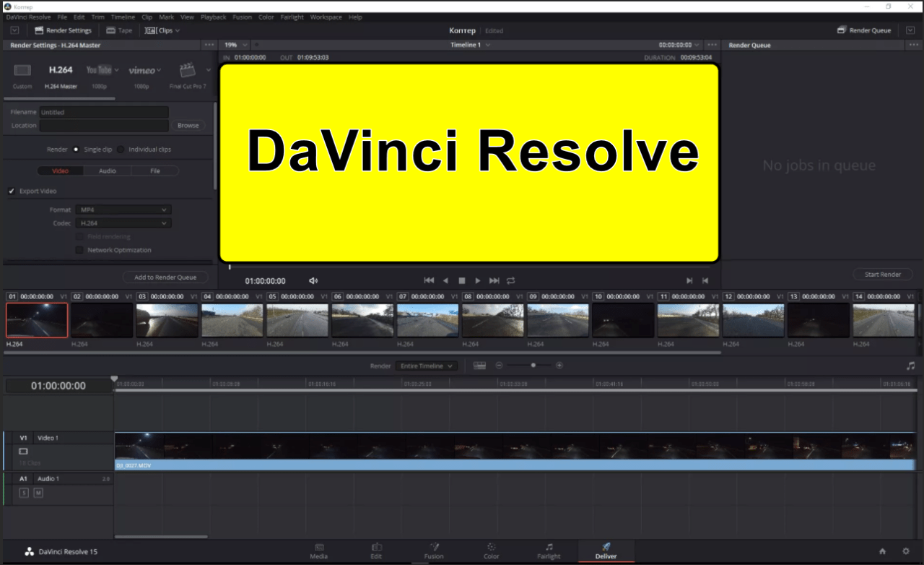Select the YouTube render preset icon
This screenshot has height=565, width=924.
point(99,70)
